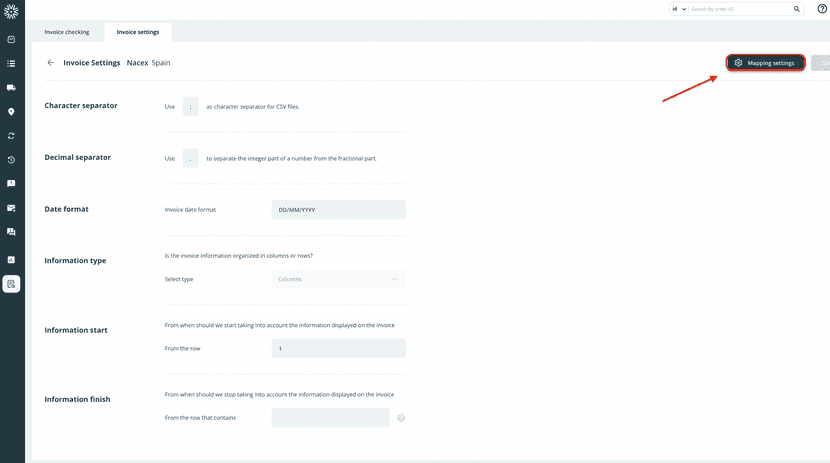The width and height of the screenshot is (830, 463).
Task: Click the character separator semicolon box
Action: [x=190, y=106]
